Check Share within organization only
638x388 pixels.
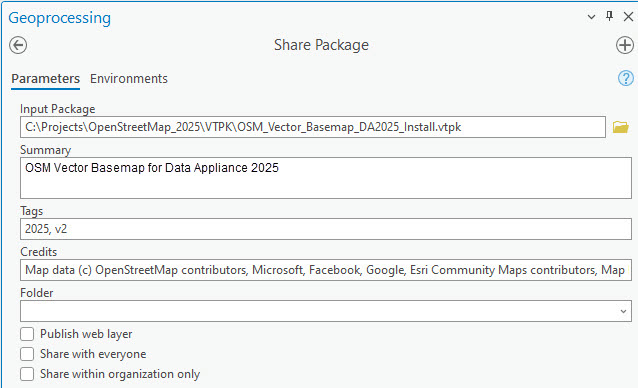(27, 374)
